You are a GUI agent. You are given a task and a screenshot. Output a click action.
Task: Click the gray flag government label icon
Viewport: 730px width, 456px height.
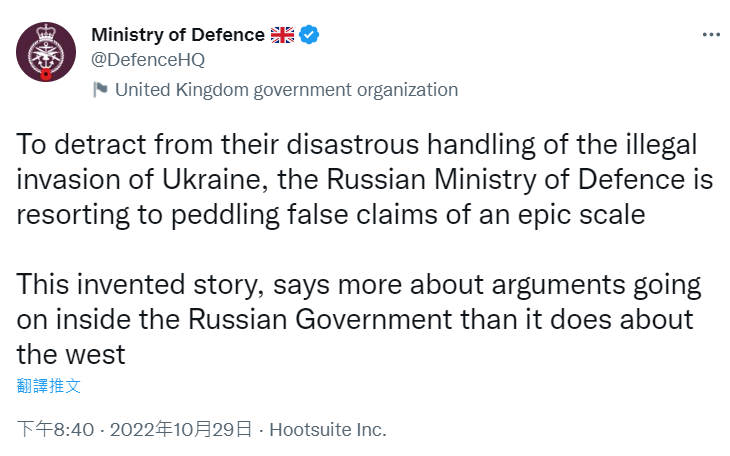pos(100,90)
